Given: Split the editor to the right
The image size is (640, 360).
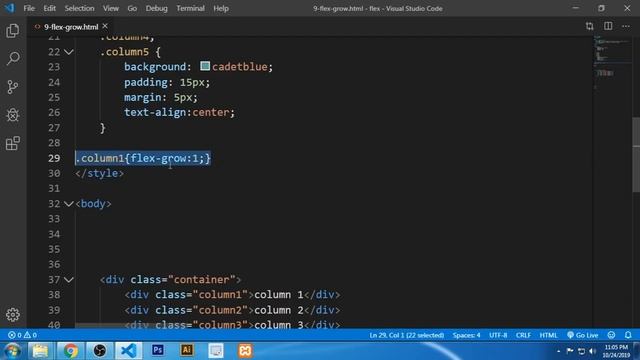Looking at the screenshot, I should pyautogui.click(x=608, y=27).
